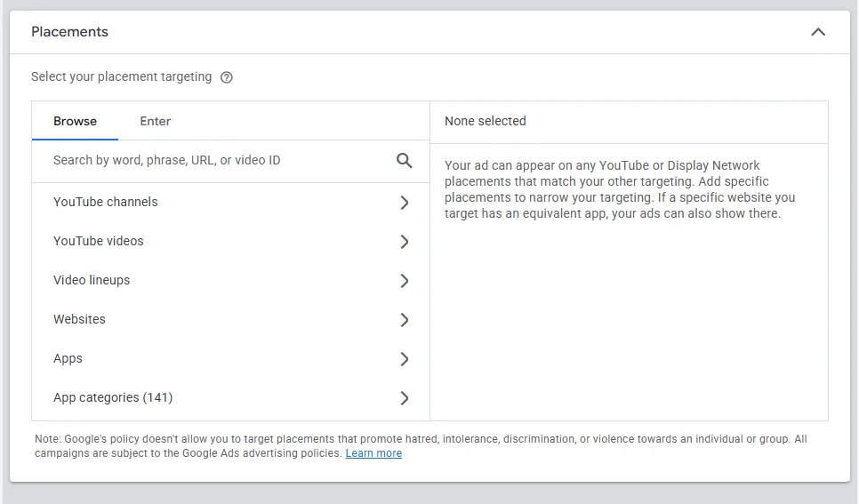Expand the arrow next to YouTube channels
The image size is (859, 504).
[x=405, y=203]
